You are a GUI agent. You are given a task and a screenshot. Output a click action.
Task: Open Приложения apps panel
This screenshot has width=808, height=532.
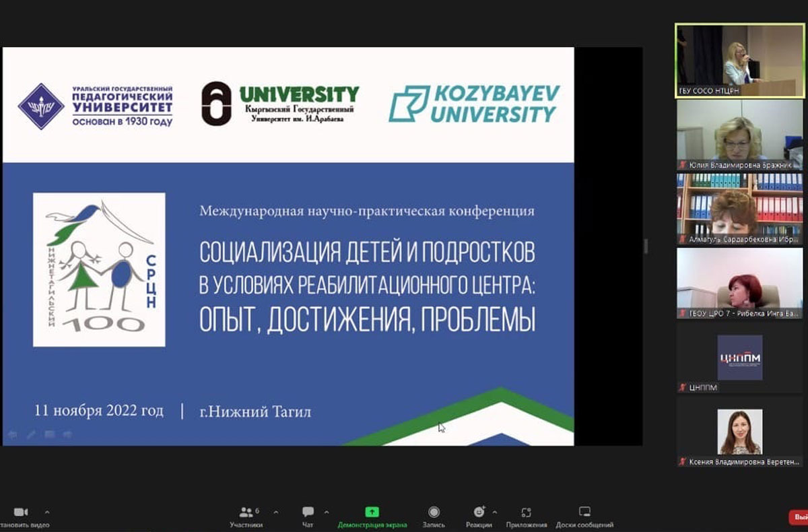pos(527,513)
